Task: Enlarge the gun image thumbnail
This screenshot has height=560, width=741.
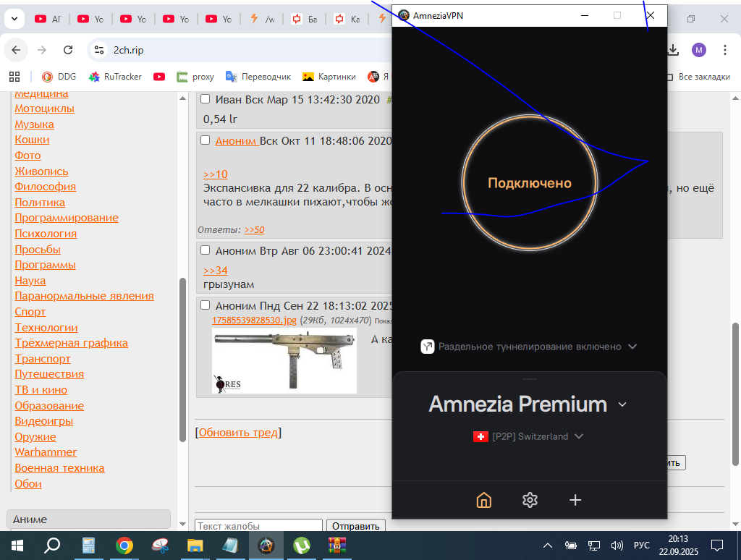Action: point(284,362)
